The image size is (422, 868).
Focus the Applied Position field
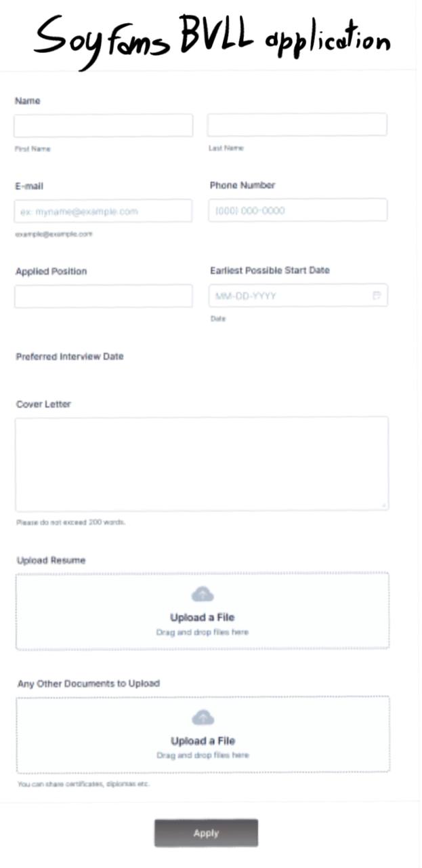[x=104, y=296]
